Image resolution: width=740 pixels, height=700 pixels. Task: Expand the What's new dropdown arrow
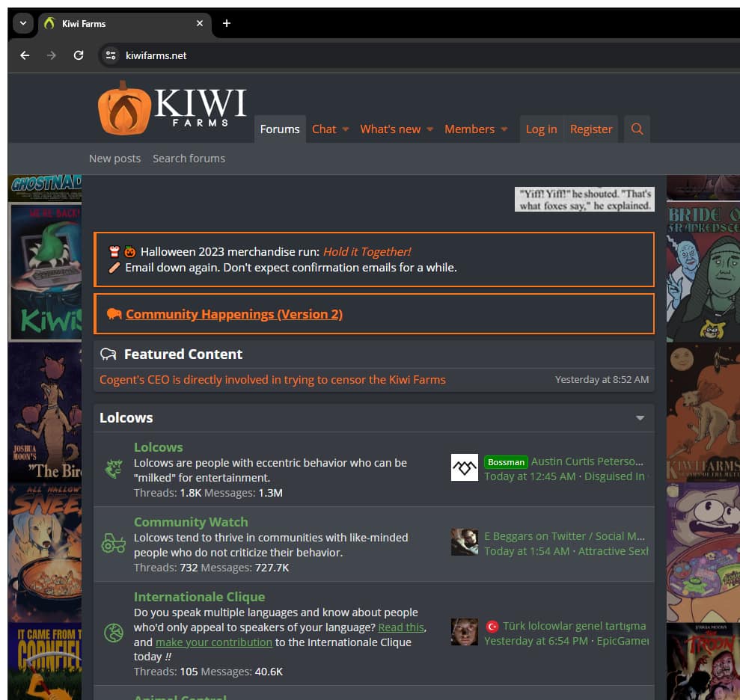point(429,129)
